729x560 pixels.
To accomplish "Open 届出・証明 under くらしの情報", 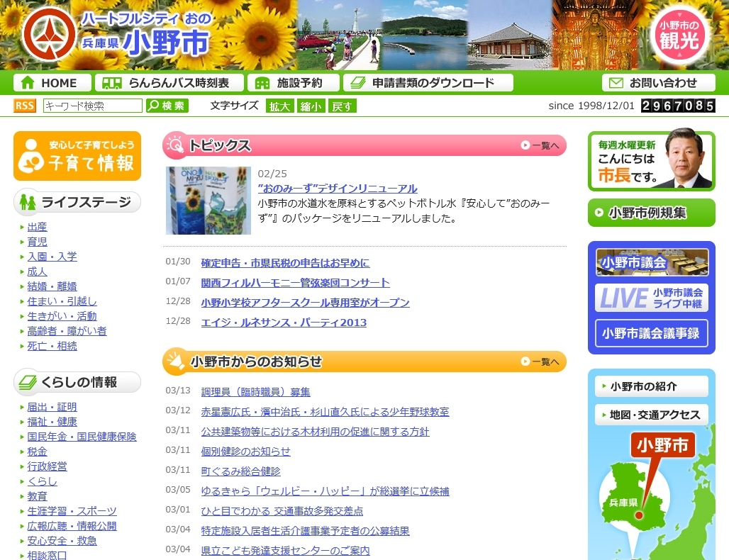I will (52, 407).
